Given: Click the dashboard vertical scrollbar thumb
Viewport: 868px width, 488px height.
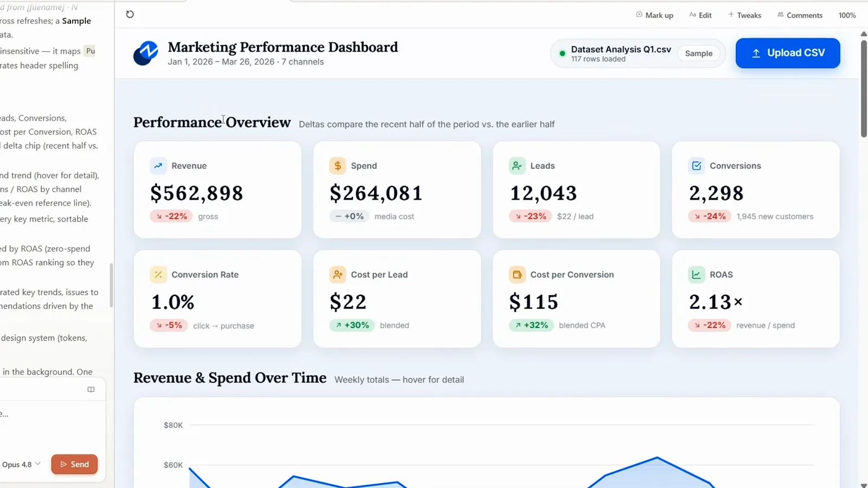Looking at the screenshot, I should 864,88.
